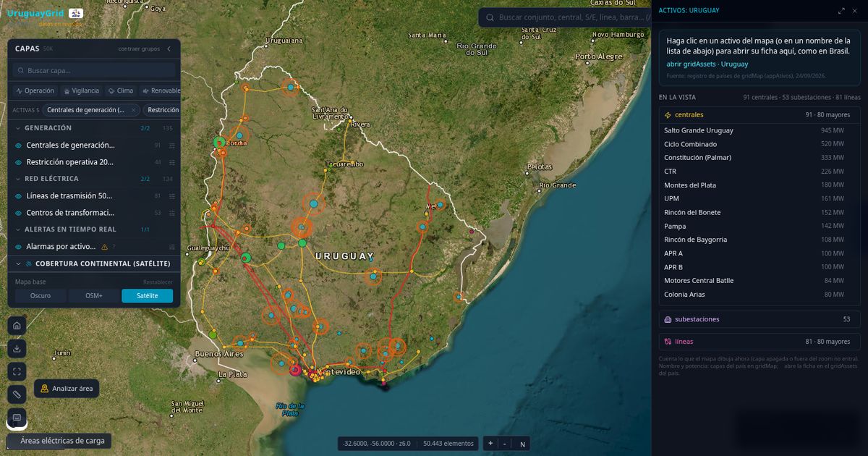Hide the Líneas de trasmisión layer
The width and height of the screenshot is (868, 456).
[x=19, y=196]
